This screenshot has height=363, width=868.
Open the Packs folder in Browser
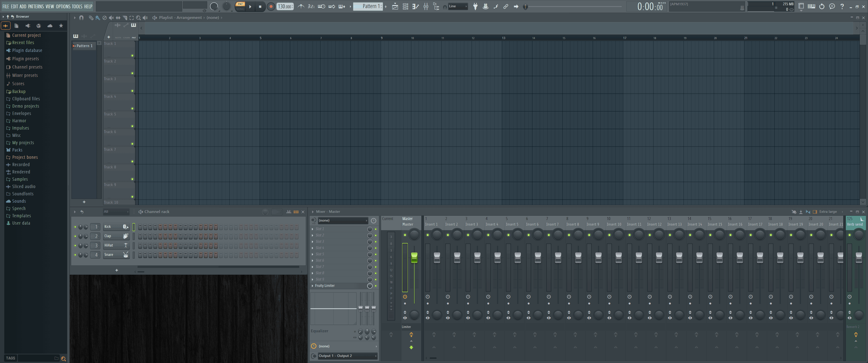[17, 150]
